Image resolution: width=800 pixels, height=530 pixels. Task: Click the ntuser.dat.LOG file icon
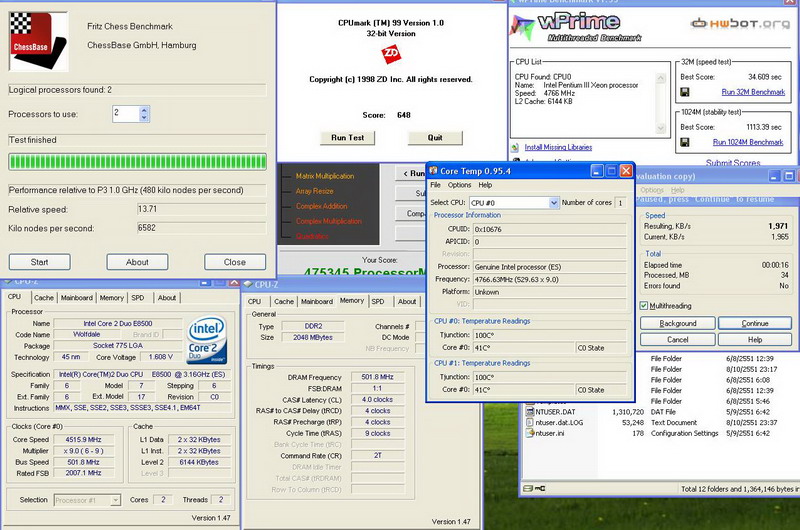click(530, 422)
